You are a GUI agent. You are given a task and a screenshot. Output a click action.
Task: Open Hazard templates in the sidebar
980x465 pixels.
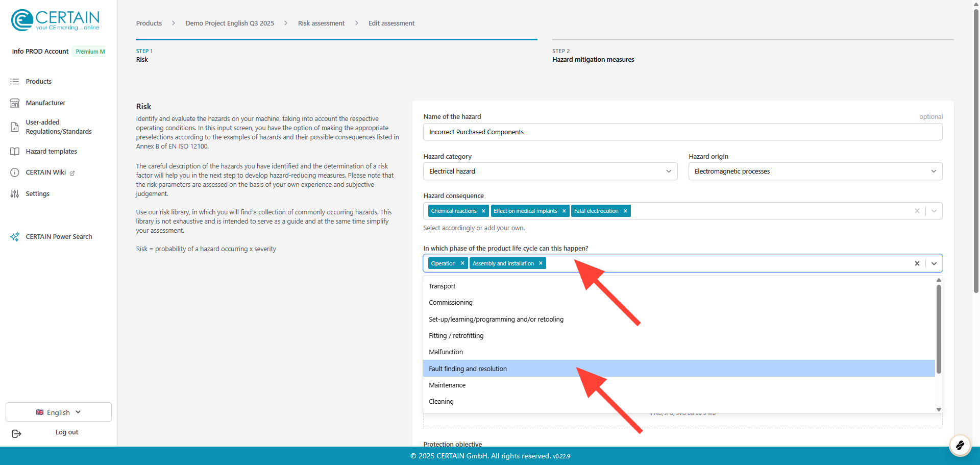tap(52, 152)
